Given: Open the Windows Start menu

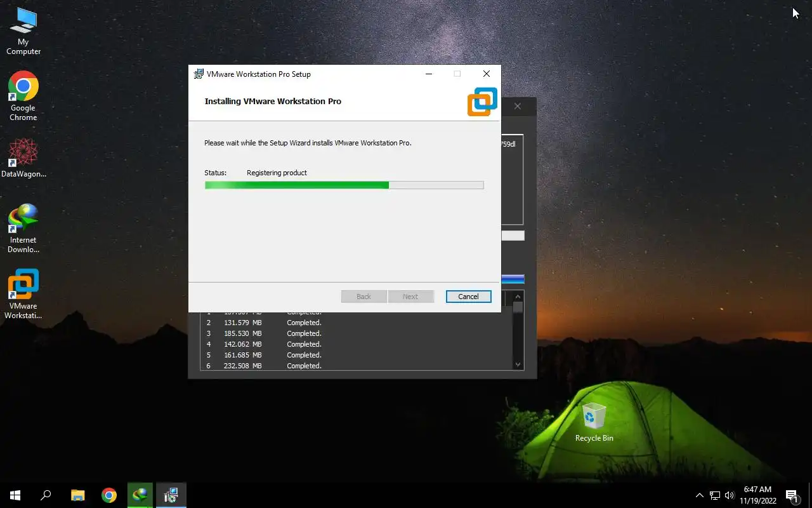Looking at the screenshot, I should point(15,495).
